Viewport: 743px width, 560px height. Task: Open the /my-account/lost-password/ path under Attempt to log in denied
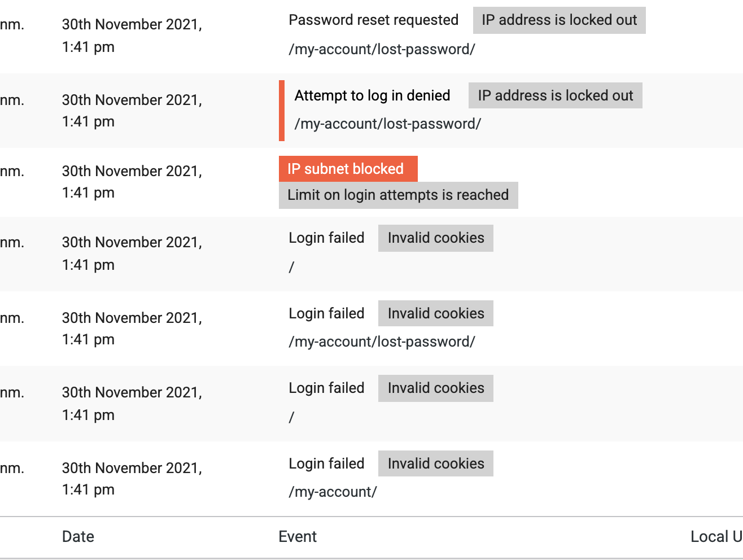tap(387, 124)
